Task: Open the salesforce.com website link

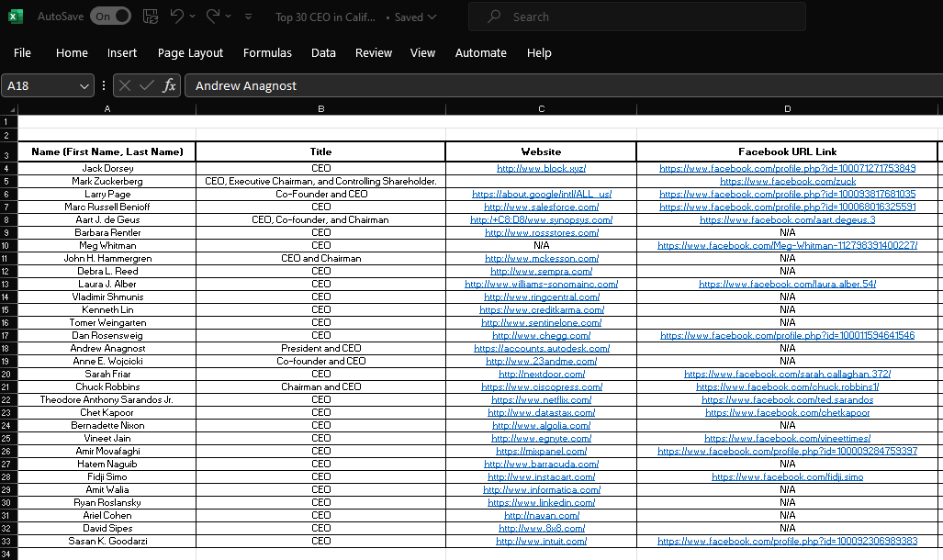Action: 541,207
